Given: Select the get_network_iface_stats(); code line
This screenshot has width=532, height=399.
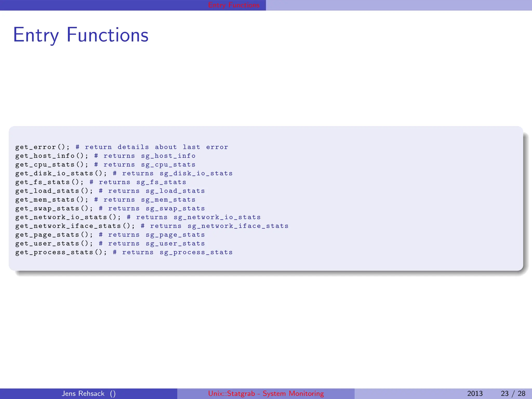Looking at the screenshot, I should click(152, 226).
